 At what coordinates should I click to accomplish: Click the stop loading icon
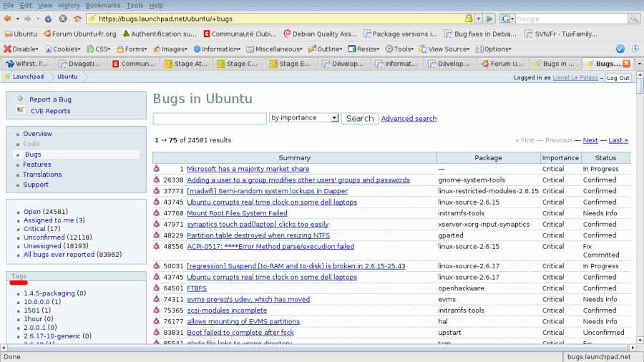click(x=63, y=19)
